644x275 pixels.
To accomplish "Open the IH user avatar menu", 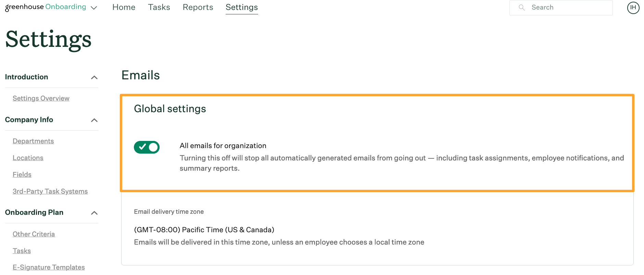I will [x=633, y=8].
